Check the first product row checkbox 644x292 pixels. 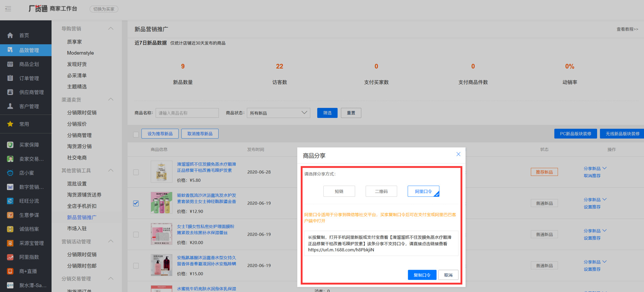pos(136,172)
